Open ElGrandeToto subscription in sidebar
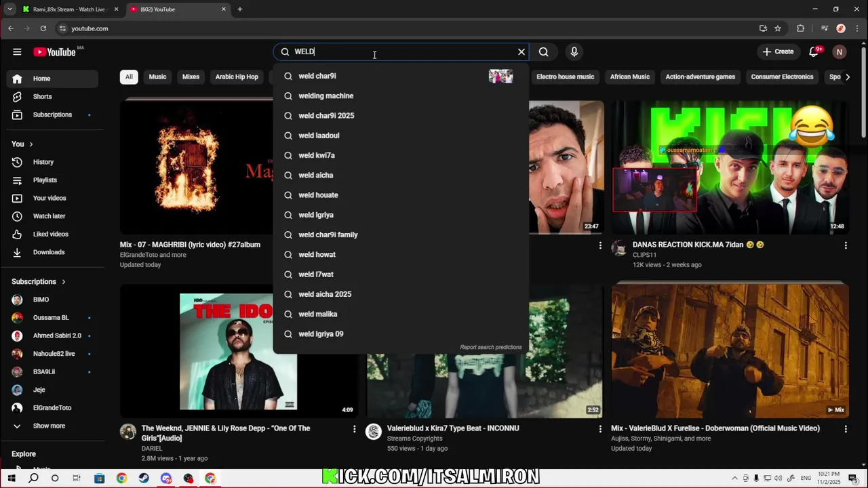The image size is (868, 488). click(x=53, y=408)
